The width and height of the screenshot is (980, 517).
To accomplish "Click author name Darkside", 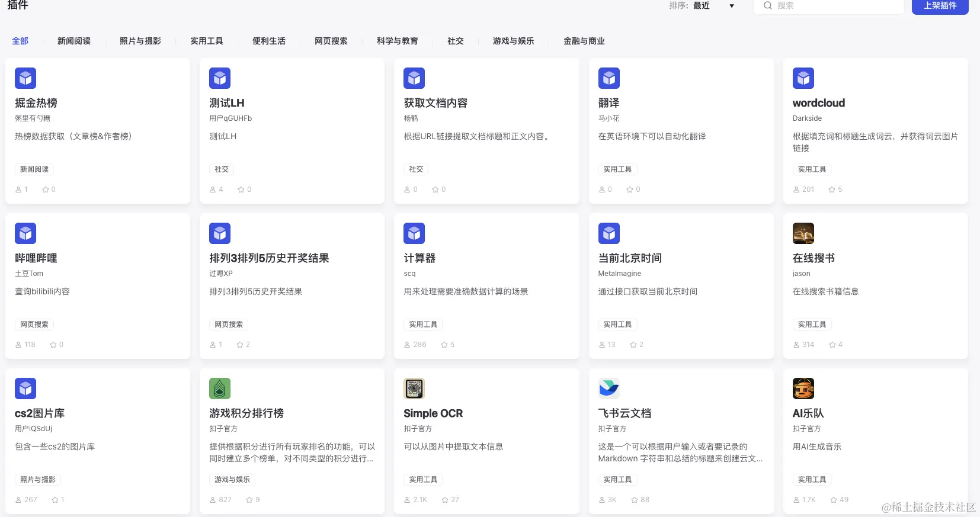I will coord(807,118).
